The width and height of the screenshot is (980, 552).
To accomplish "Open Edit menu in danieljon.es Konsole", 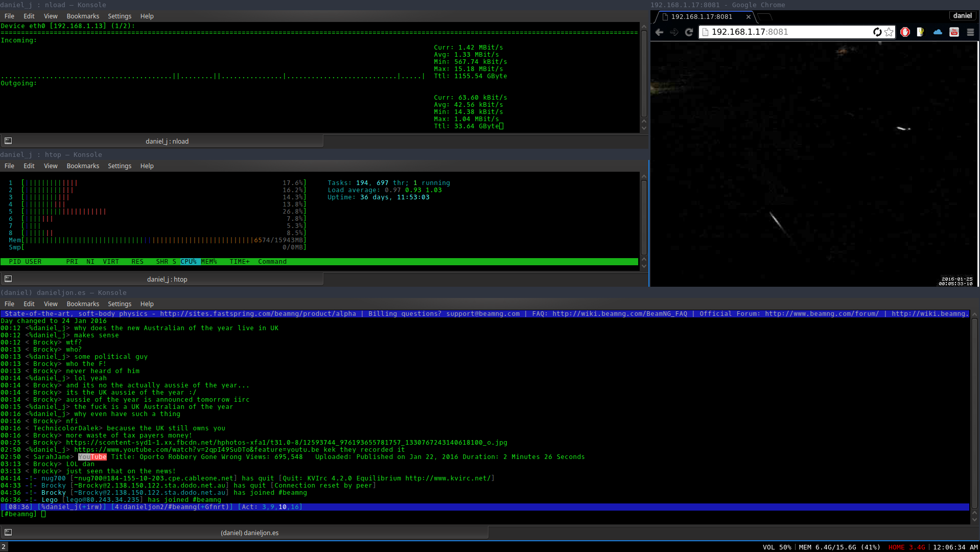I will click(x=29, y=304).
